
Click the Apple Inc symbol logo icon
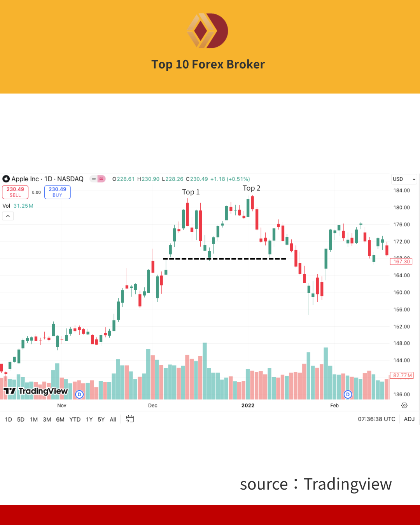pyautogui.click(x=6, y=179)
